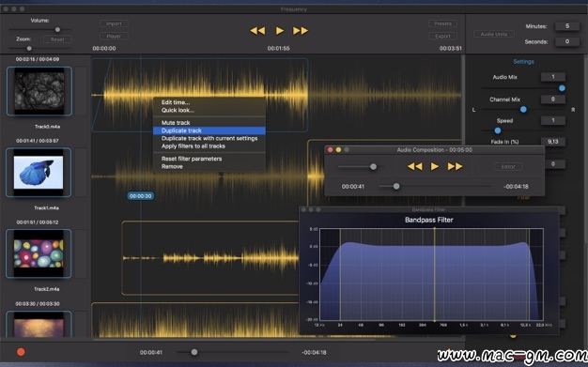
Task: Click the 00:01:55 timeline label
Action: [x=278, y=49]
